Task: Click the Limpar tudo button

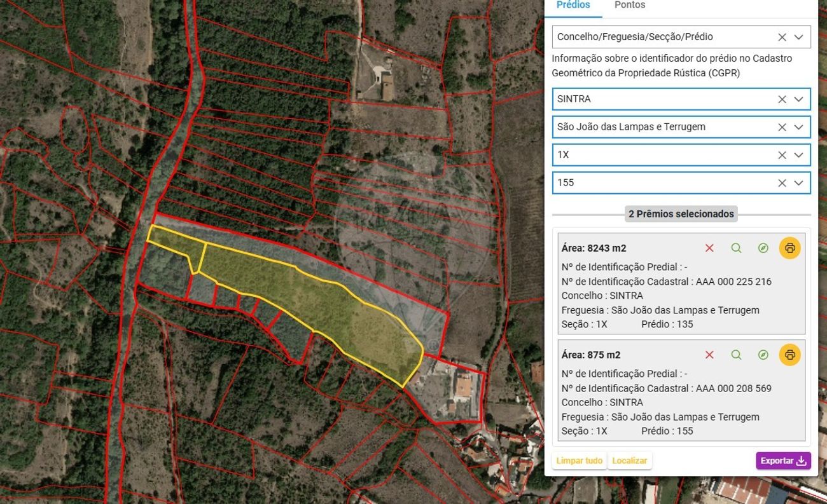Action: pos(579,461)
